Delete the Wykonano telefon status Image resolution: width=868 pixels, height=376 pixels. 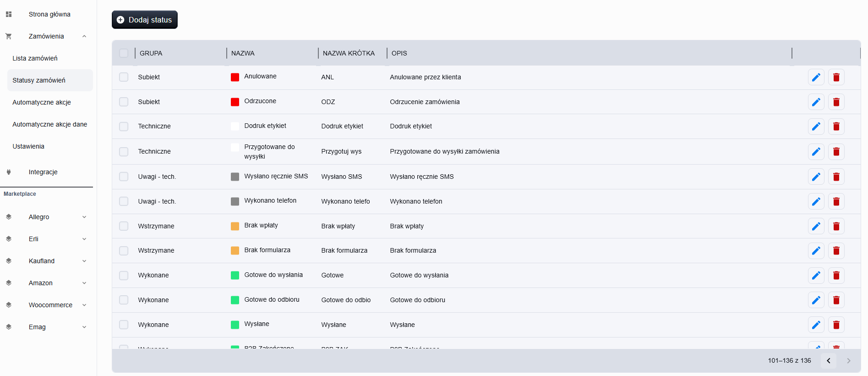coord(836,201)
